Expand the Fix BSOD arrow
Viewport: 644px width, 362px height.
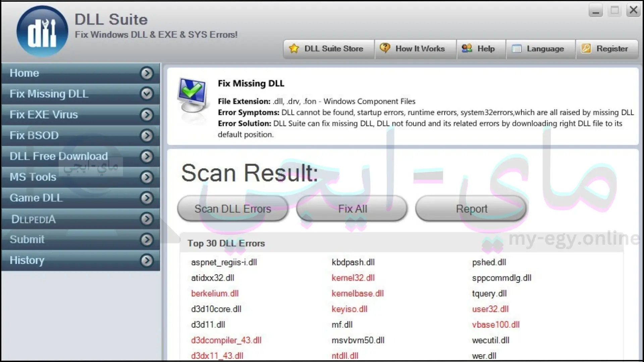point(147,135)
